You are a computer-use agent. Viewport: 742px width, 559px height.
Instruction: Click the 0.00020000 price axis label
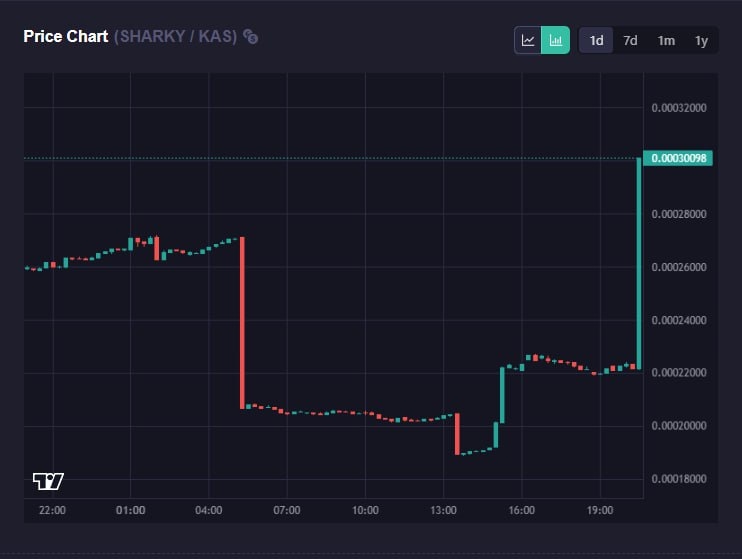(x=679, y=426)
